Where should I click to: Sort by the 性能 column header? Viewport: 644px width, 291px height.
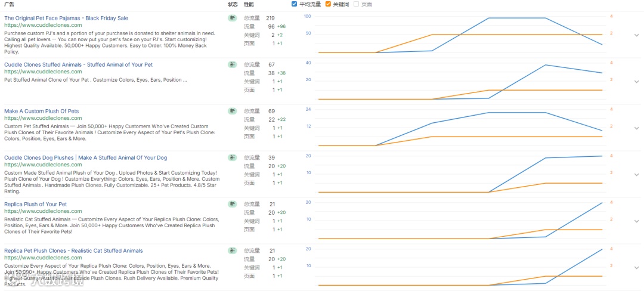pyautogui.click(x=249, y=4)
